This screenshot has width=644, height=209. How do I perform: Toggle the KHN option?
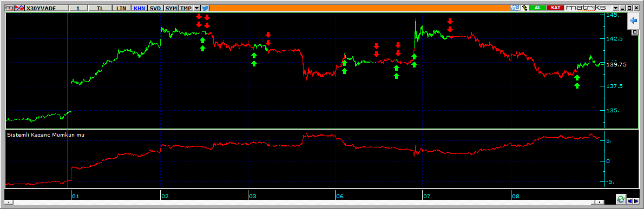click(x=139, y=8)
